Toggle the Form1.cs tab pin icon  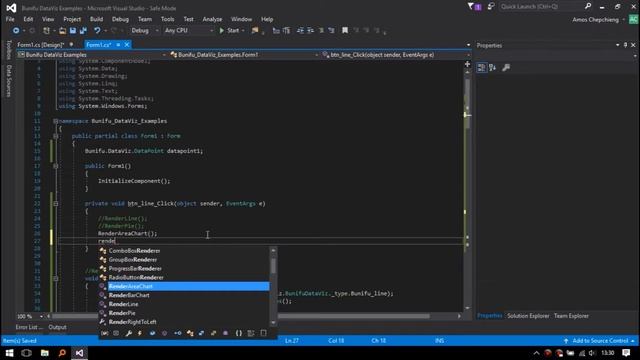(x=118, y=45)
